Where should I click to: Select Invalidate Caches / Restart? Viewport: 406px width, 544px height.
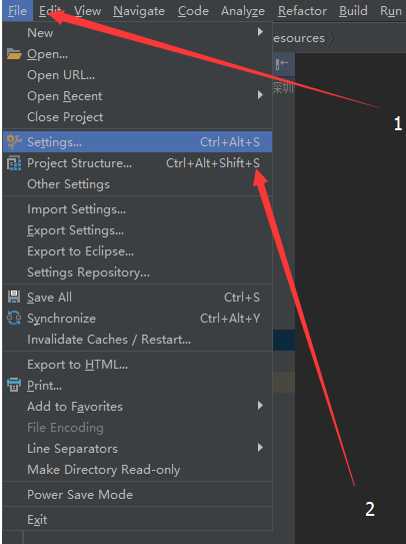109,339
